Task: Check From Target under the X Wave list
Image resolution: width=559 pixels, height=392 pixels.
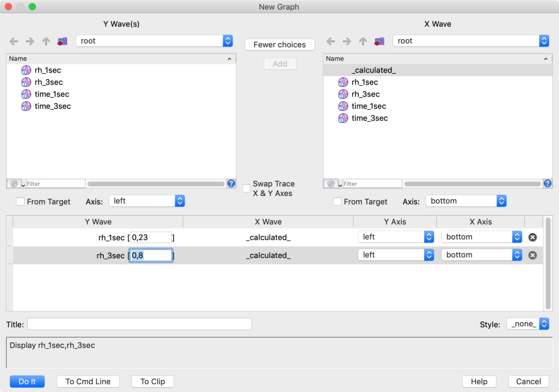Action: [337, 201]
